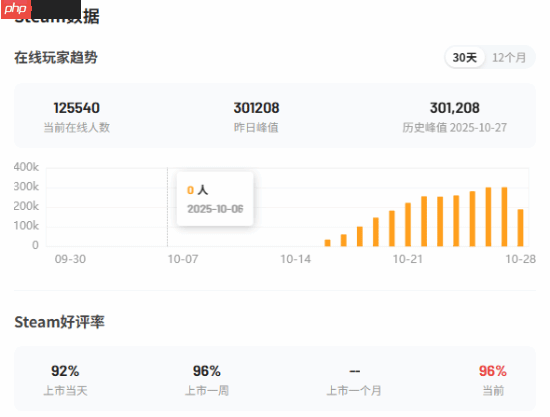
Task: Click the 09-30 axis label
Action: tap(70, 259)
